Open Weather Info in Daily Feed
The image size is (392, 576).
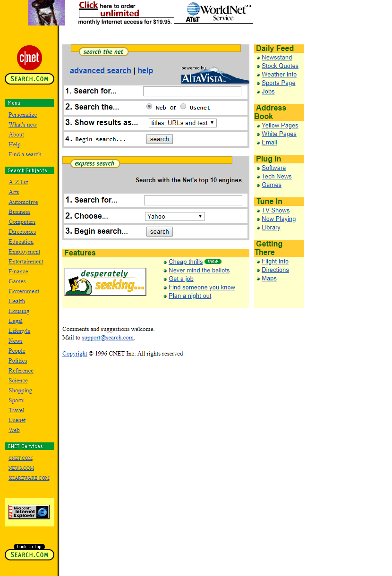click(x=279, y=75)
